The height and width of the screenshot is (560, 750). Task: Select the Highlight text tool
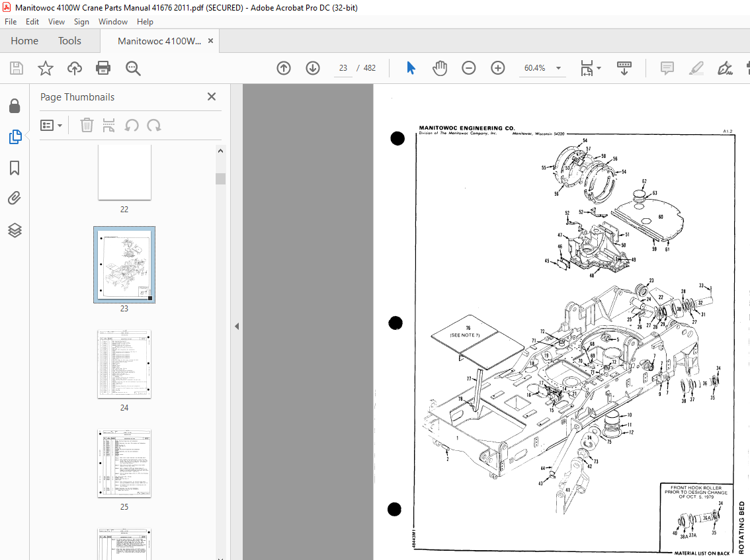696,68
